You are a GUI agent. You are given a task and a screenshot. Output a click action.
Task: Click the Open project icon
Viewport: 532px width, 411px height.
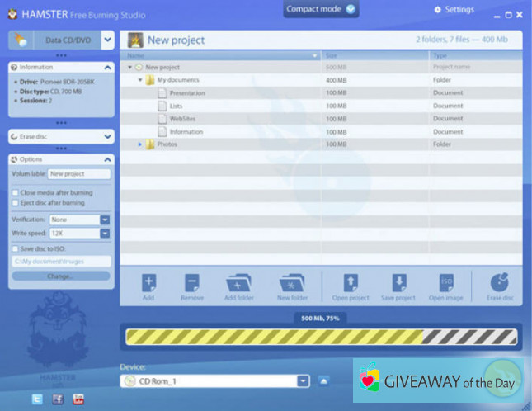(351, 285)
